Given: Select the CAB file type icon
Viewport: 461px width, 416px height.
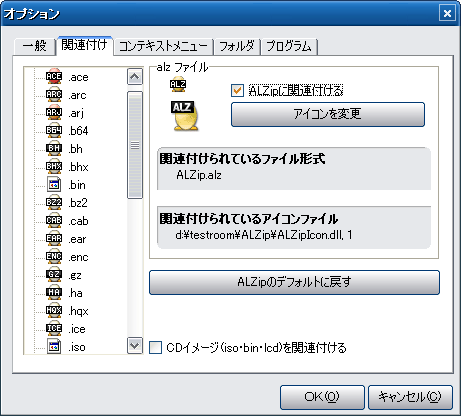Looking at the screenshot, I should point(54,221).
